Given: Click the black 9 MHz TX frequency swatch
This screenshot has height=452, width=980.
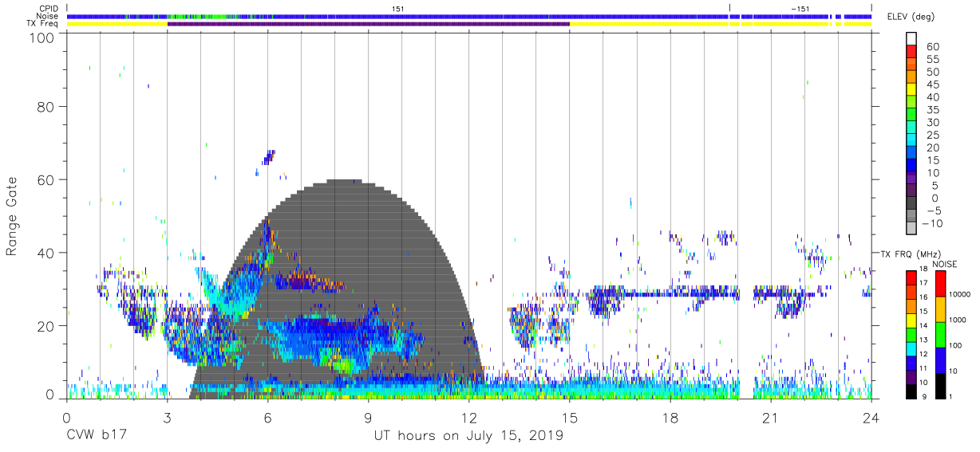Looking at the screenshot, I should tap(911, 391).
